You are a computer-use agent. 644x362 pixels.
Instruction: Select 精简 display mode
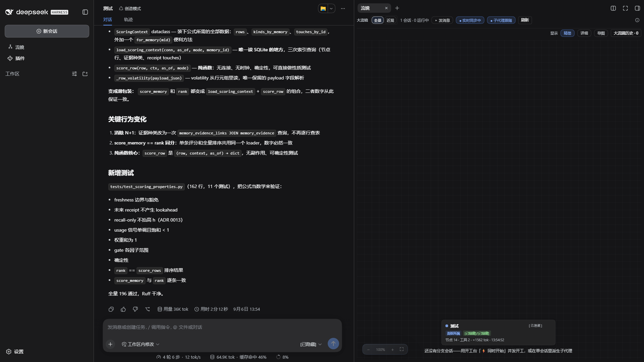tap(568, 33)
